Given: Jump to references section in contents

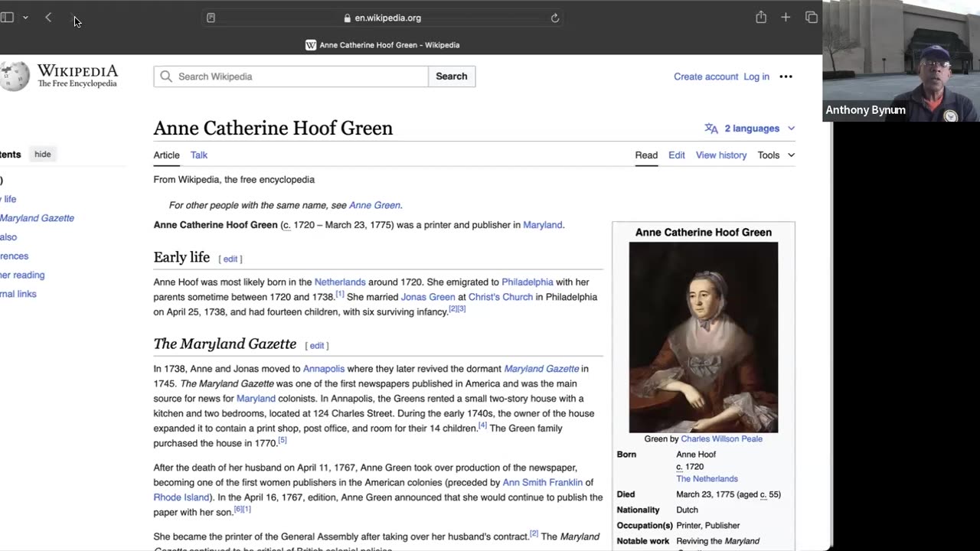Looking at the screenshot, I should (x=15, y=256).
